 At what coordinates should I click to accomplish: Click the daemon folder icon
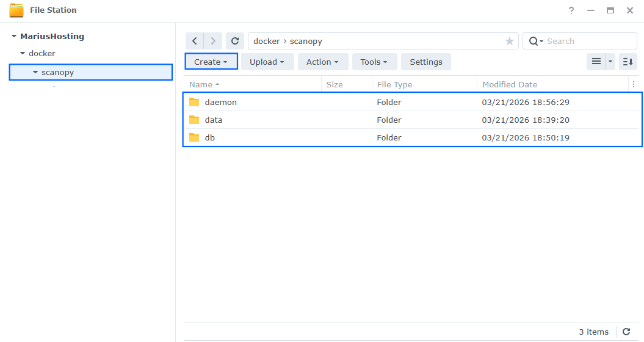coord(194,102)
